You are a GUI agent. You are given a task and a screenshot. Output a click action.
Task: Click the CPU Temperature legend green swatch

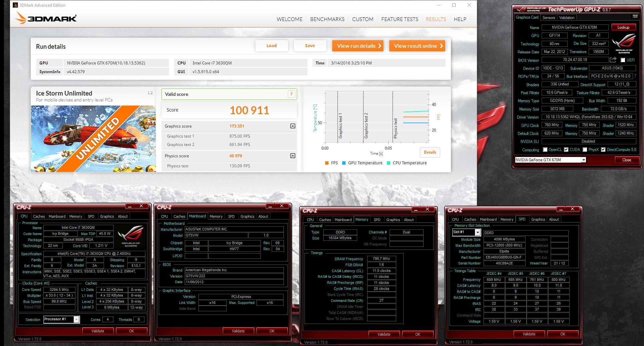[x=389, y=163]
